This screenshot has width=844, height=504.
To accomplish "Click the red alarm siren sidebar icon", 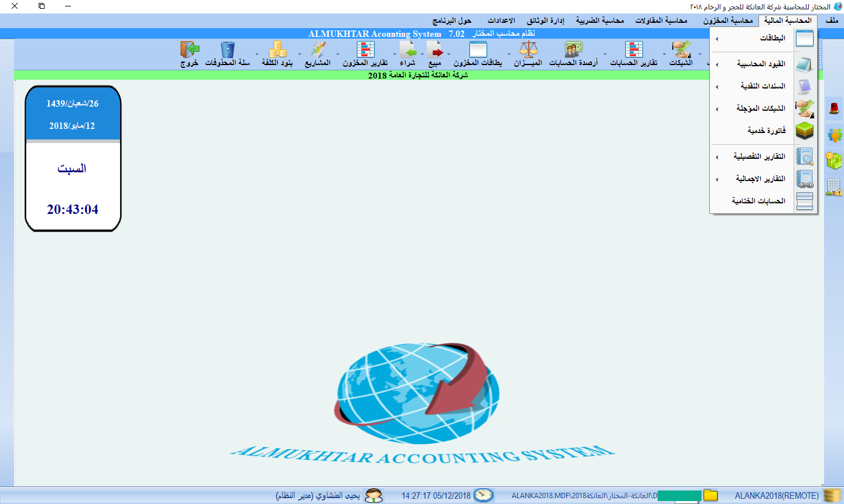I will coord(834,108).
